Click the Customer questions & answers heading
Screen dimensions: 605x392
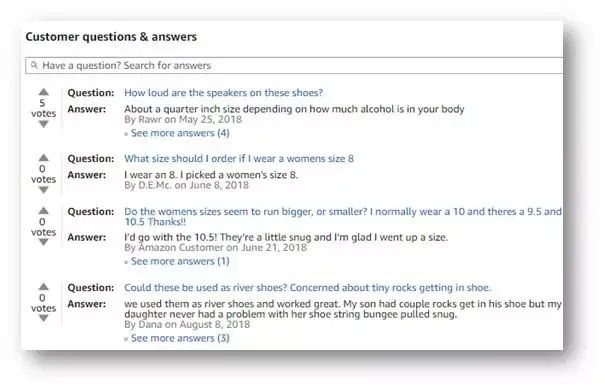(x=111, y=37)
